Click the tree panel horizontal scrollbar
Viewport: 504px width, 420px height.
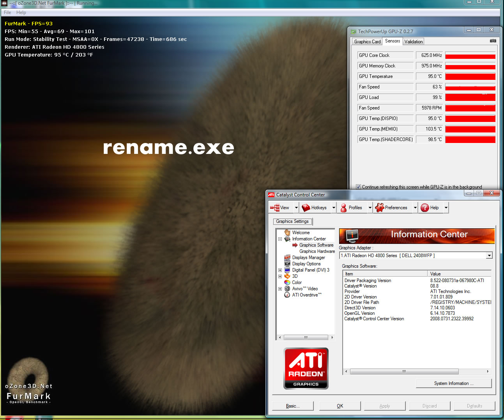click(306, 337)
